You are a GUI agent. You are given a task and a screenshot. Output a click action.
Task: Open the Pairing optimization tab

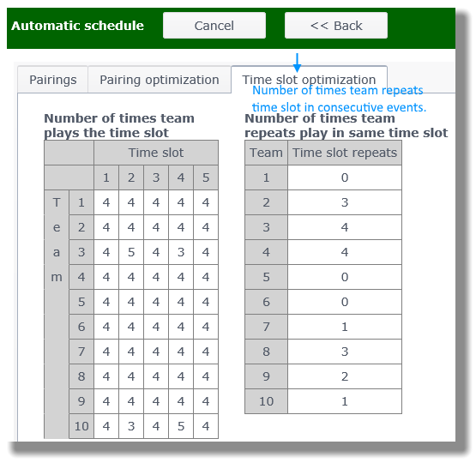160,80
